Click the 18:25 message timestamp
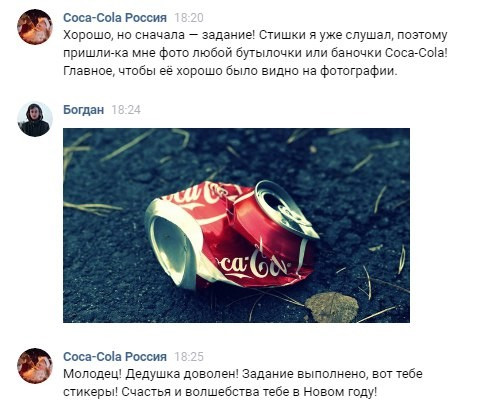 [189, 357]
